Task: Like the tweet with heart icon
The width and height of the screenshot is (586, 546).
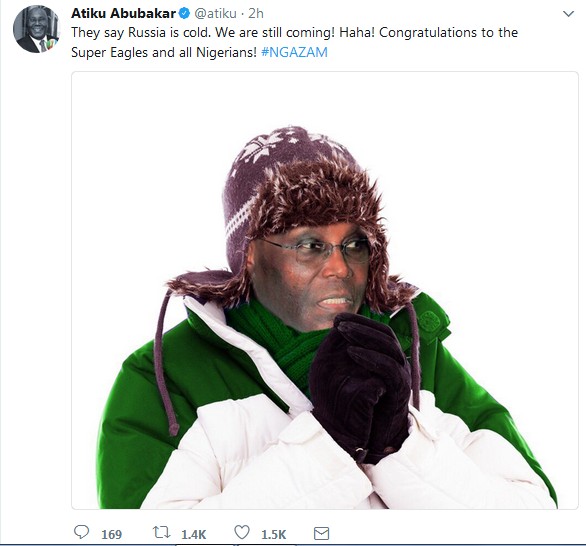Action: [x=242, y=532]
